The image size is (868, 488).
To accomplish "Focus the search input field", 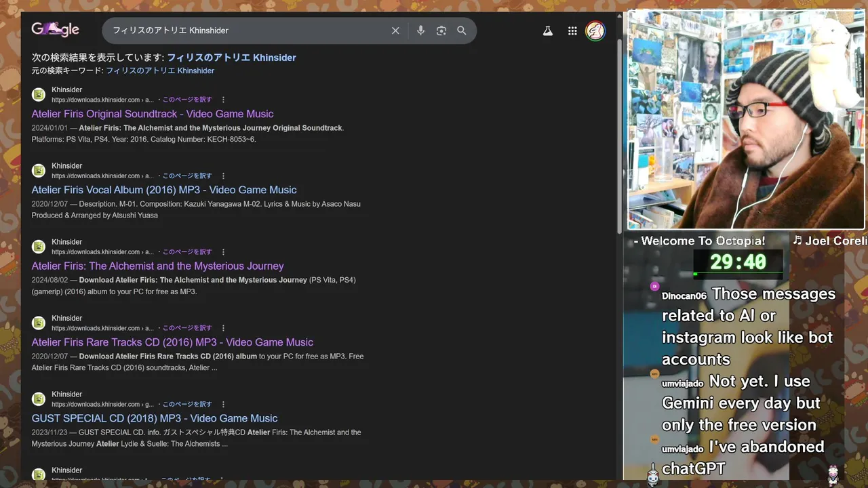I will click(248, 30).
